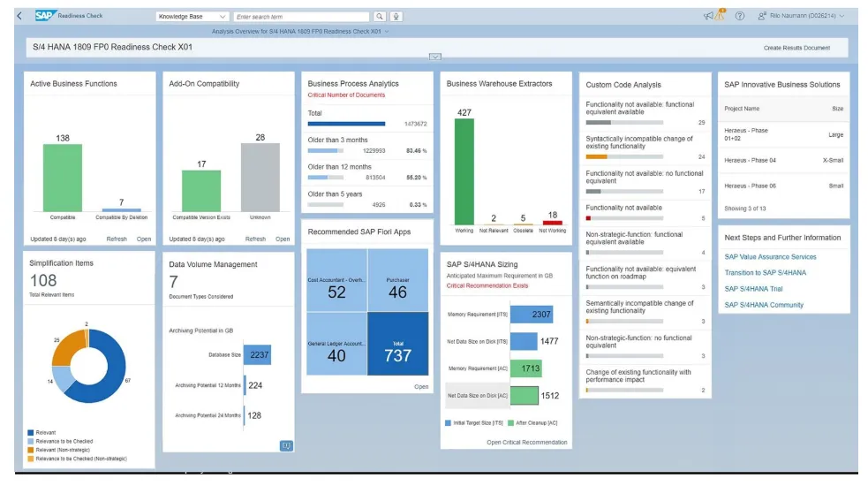
Task: Open help with the question mark icon
Action: [739, 16]
